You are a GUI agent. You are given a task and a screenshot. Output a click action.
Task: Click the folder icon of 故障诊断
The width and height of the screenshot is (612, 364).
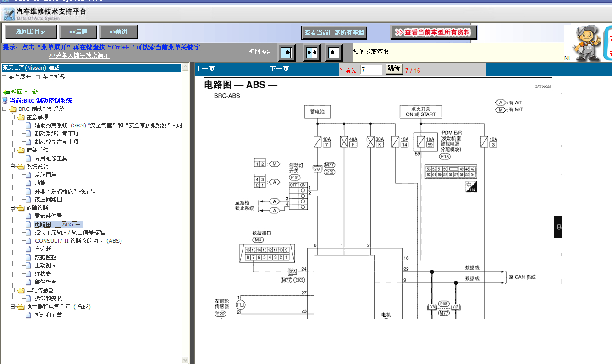[x=21, y=208]
